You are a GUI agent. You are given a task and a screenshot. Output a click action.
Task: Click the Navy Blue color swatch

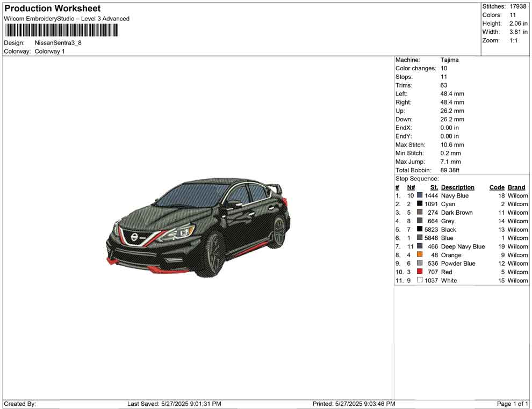tap(420, 195)
